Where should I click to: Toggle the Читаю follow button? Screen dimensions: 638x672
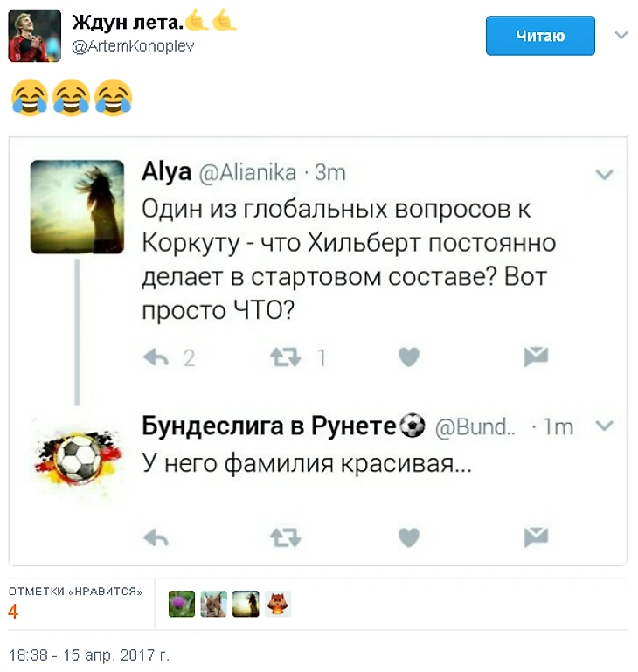pos(540,36)
